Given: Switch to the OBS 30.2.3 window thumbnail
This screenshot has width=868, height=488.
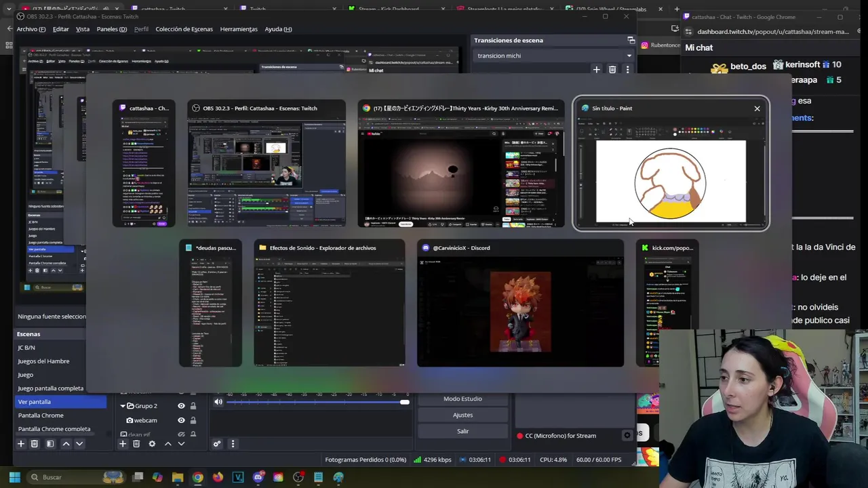Looking at the screenshot, I should tap(267, 163).
